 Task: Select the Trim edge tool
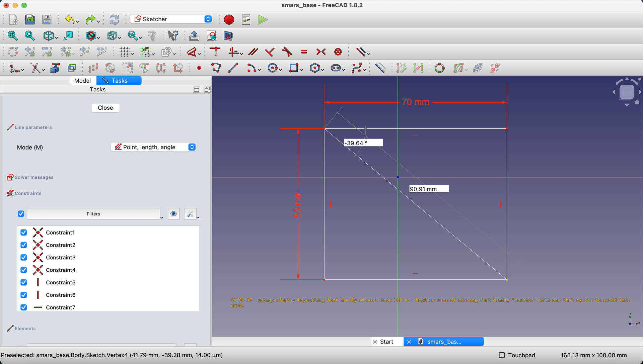(x=35, y=68)
